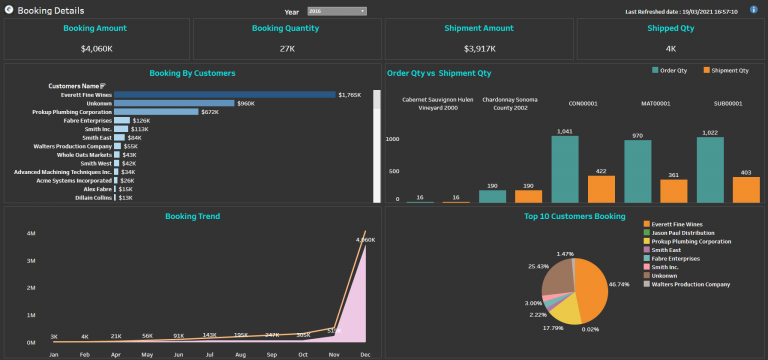
Task: Click the Smith Inc. legend swatch
Action: click(647, 267)
